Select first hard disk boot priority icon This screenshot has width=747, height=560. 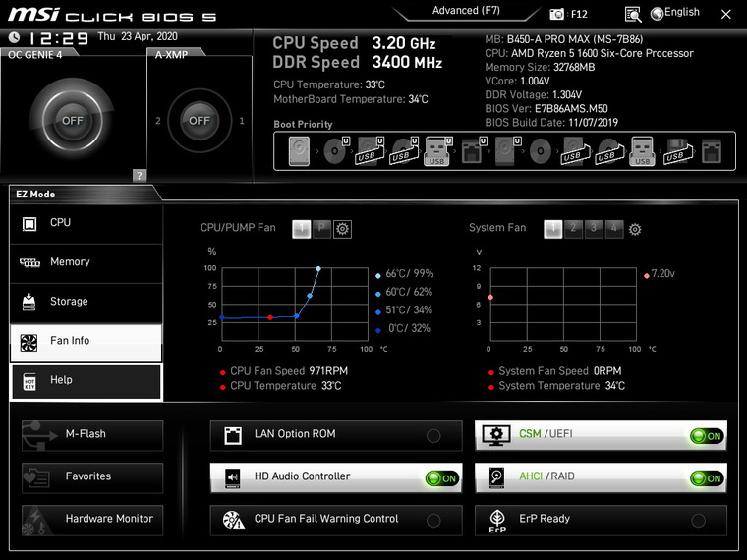[299, 151]
